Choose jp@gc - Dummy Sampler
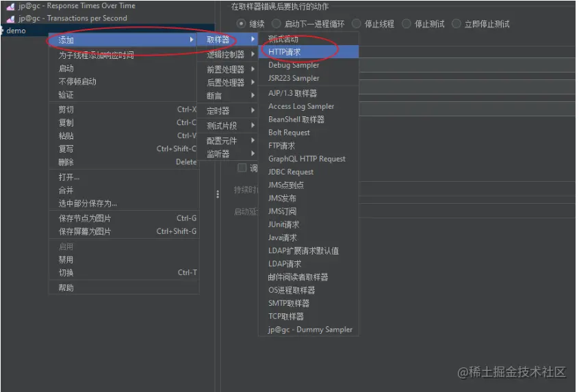The height and width of the screenshot is (392, 579). pyautogui.click(x=309, y=330)
